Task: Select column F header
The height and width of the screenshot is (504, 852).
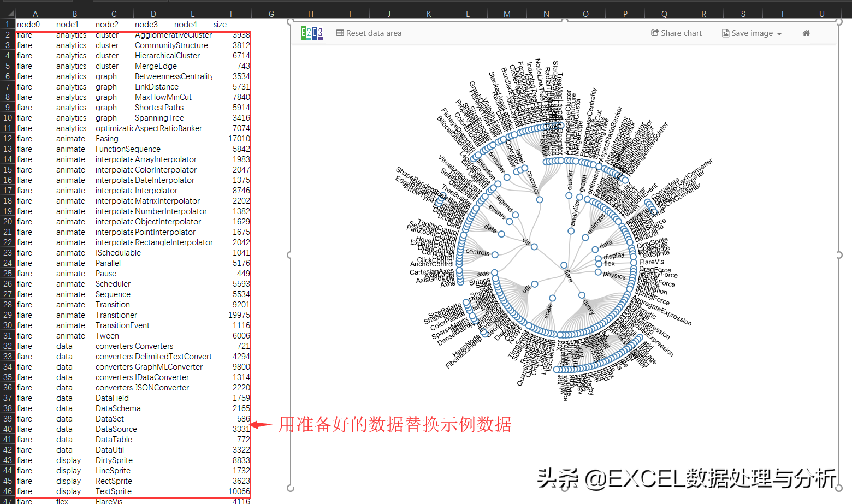Action: [232, 14]
